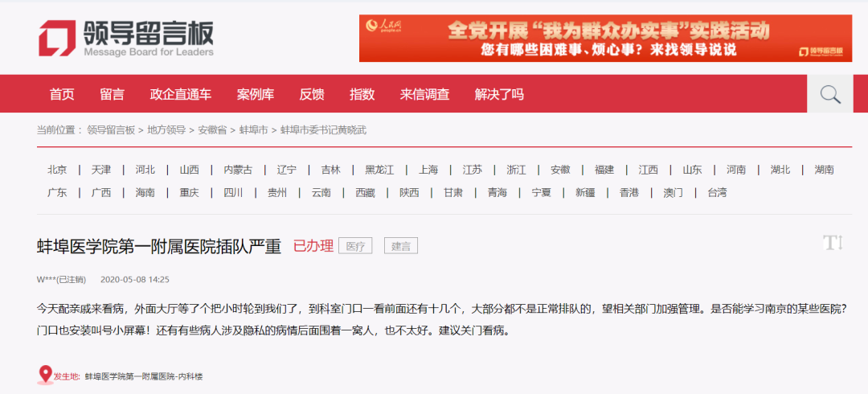
Task: Select the 广东 province link
Action: (x=57, y=193)
